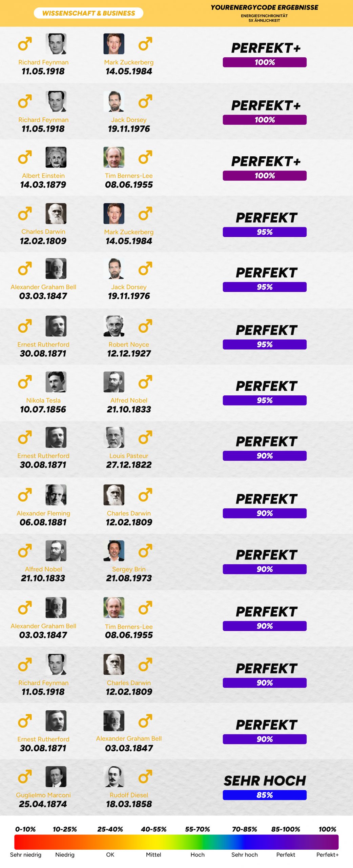Open Albert Einstein's portrait photo
Viewport: 353px width, 868px height.
pyautogui.click(x=56, y=157)
